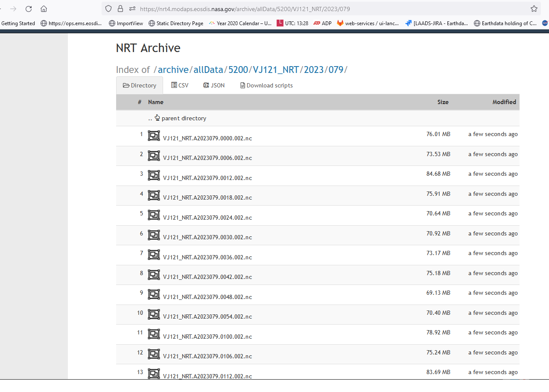The image size is (549, 392).
Task: Go to the parent directory
Action: 184,118
